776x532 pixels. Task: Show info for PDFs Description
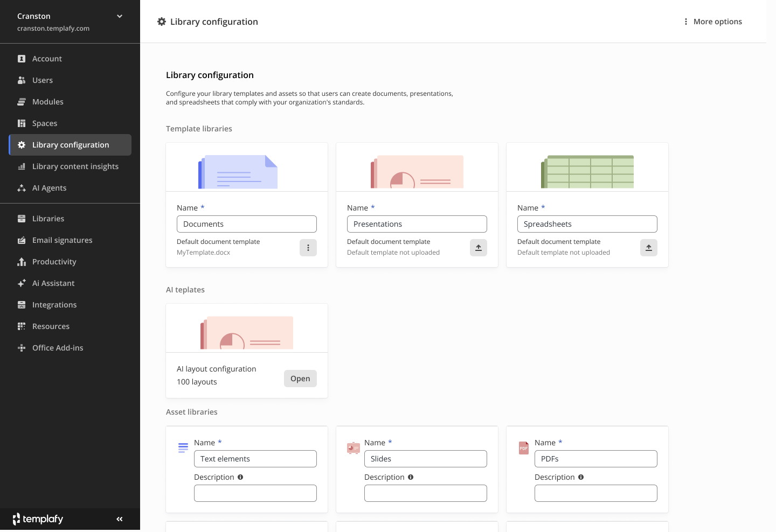(581, 477)
